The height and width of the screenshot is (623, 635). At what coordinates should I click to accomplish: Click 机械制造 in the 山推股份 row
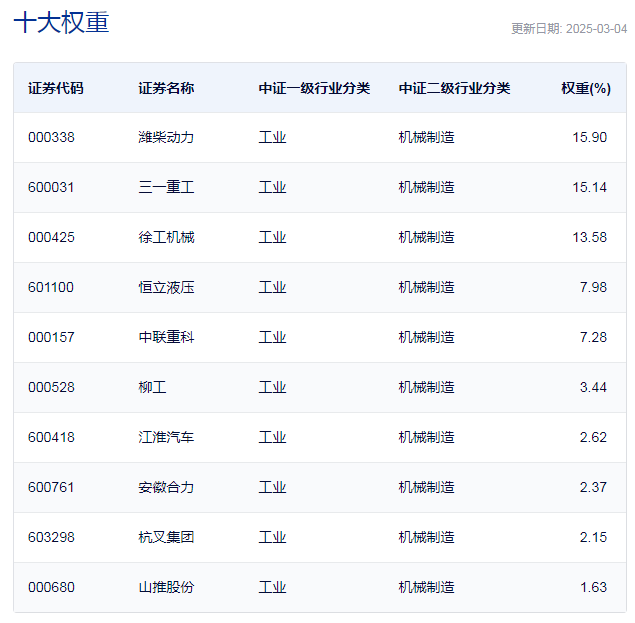tap(426, 587)
